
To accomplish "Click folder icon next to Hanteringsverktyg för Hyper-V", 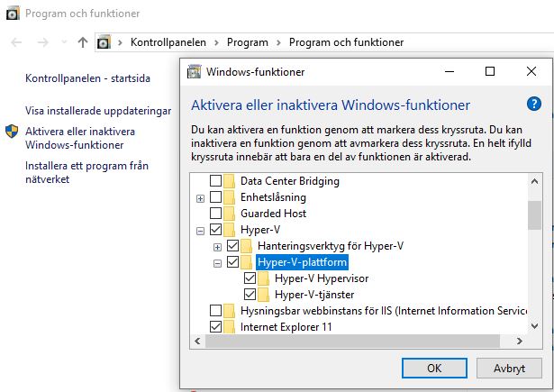I will [246, 246].
